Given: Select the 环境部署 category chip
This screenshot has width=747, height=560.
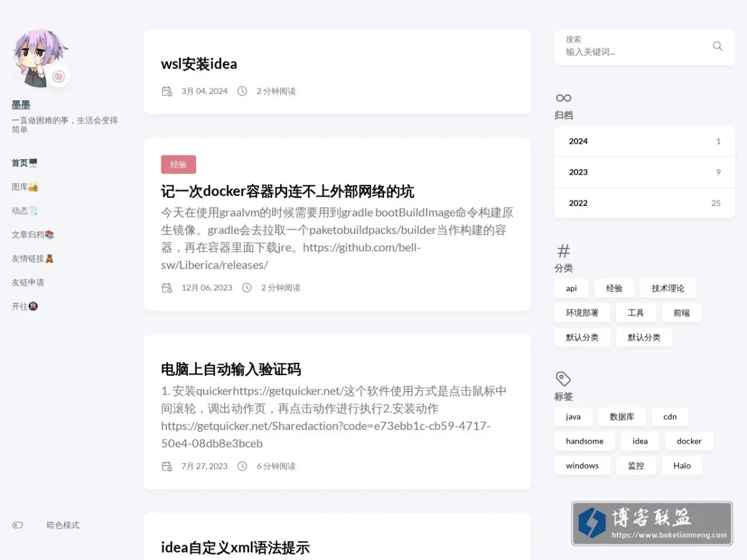Looking at the screenshot, I should pos(582,313).
